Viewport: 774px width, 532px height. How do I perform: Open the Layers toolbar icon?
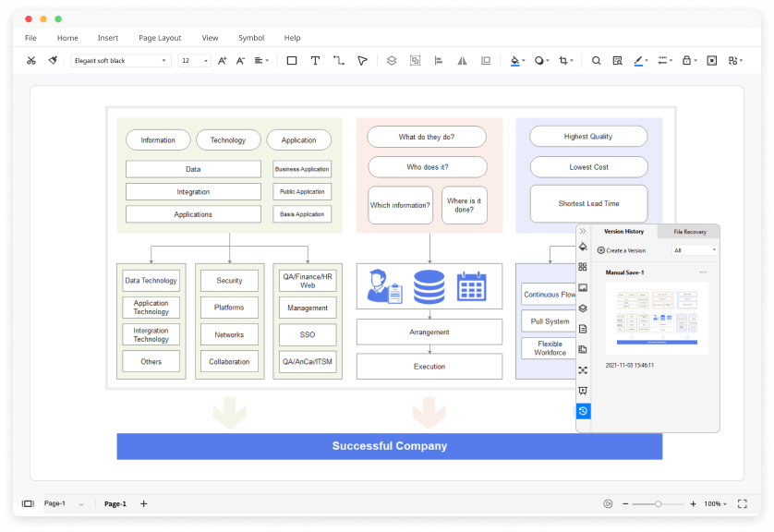point(392,60)
